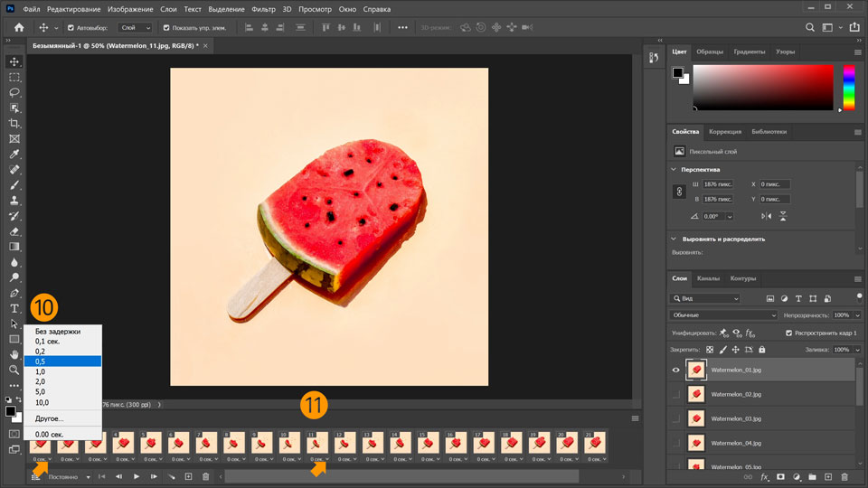This screenshot has height=488, width=868.
Task: Toggle the Распространить кадр 1 checkbox
Action: pos(788,333)
